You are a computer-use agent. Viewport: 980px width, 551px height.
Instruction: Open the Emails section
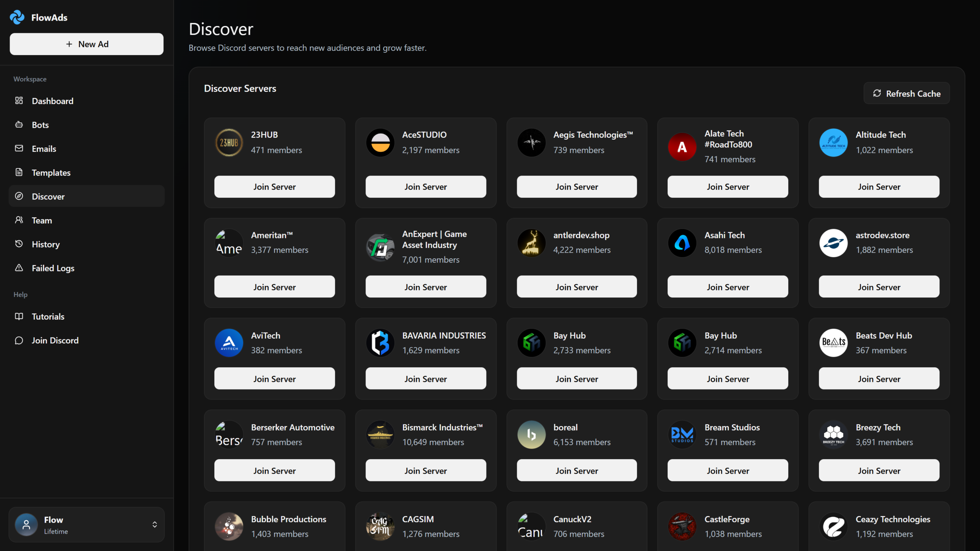(x=87, y=148)
